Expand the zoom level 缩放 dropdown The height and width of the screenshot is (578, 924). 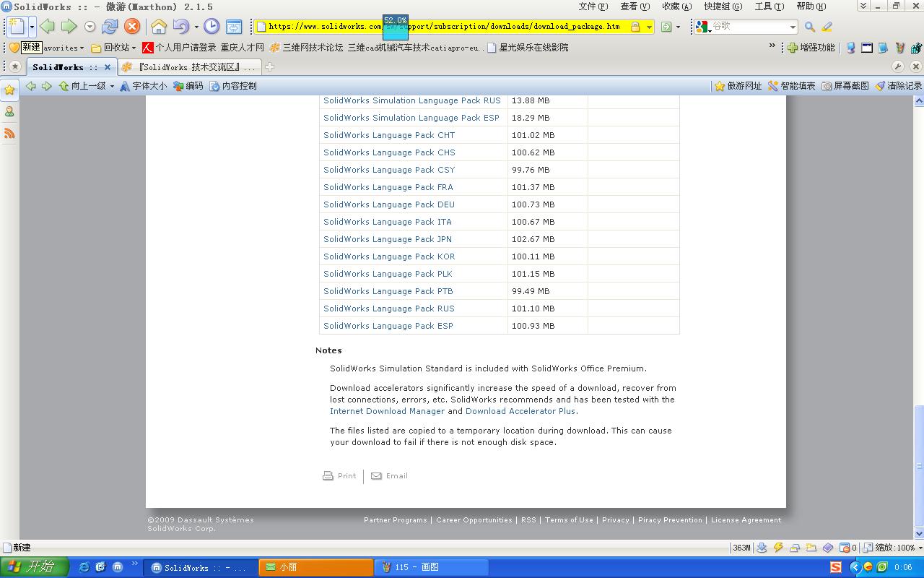click(919, 548)
